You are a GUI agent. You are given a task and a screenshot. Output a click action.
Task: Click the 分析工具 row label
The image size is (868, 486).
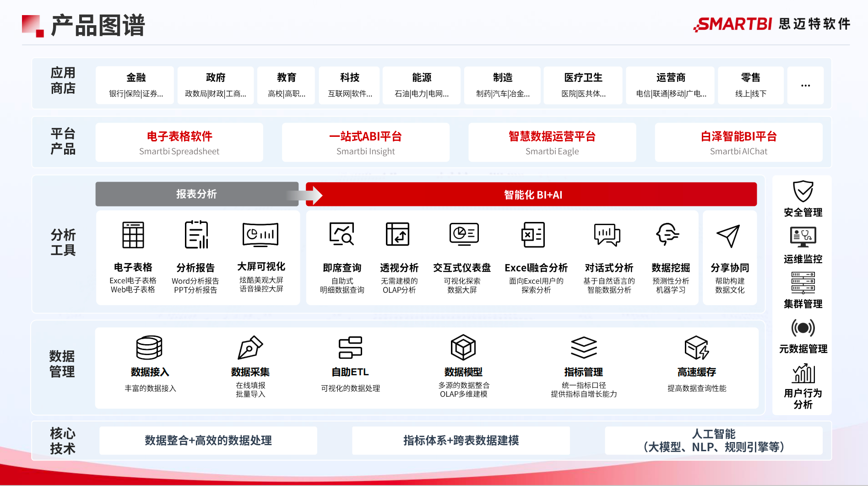[x=63, y=243]
